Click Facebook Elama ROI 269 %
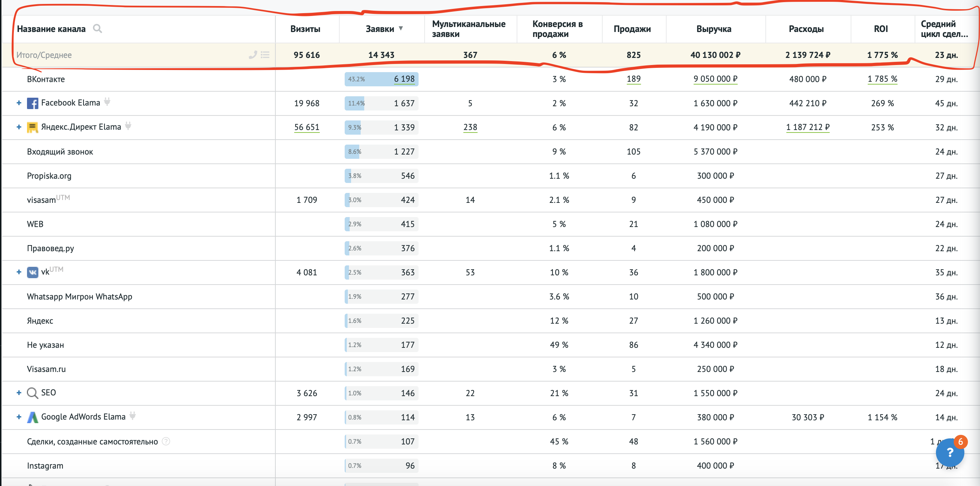The width and height of the screenshot is (980, 486). point(882,103)
